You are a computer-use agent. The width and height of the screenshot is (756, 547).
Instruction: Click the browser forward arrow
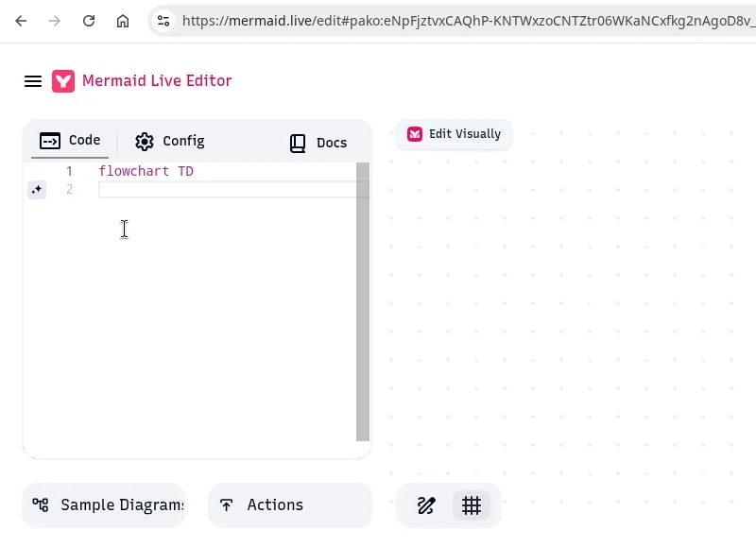click(55, 21)
